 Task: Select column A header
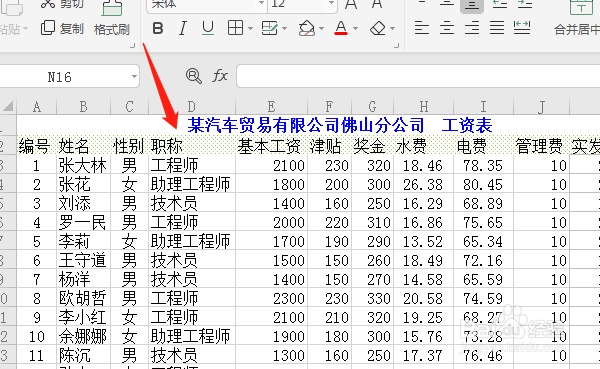coord(37,106)
